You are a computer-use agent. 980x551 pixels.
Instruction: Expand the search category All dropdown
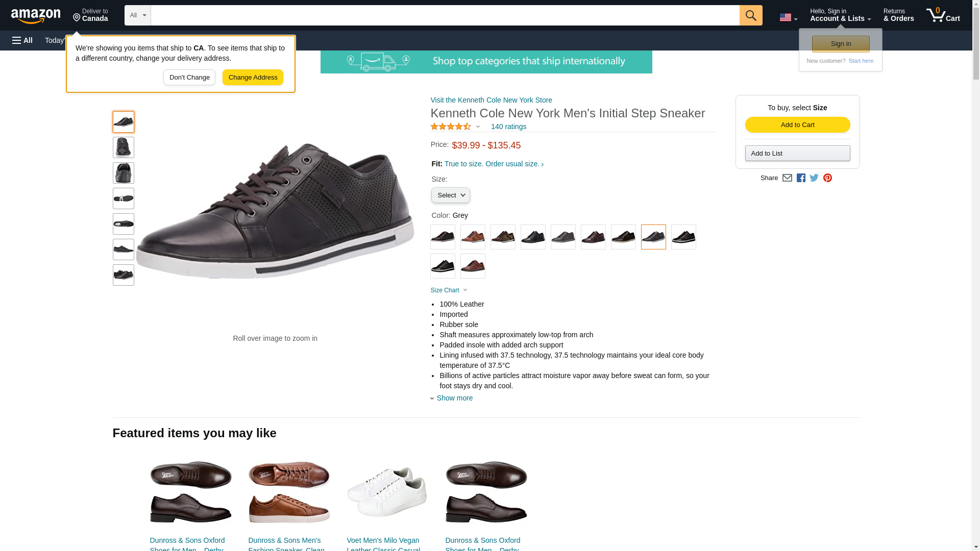[x=137, y=15]
